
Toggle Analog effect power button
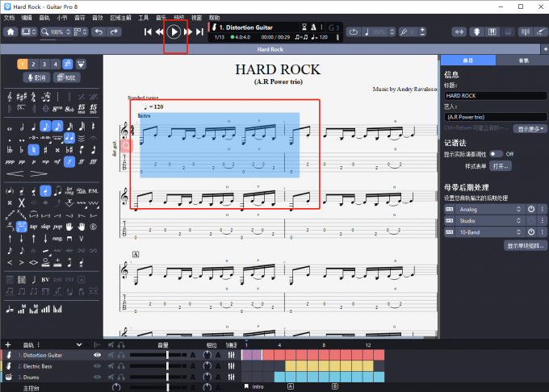point(531,209)
